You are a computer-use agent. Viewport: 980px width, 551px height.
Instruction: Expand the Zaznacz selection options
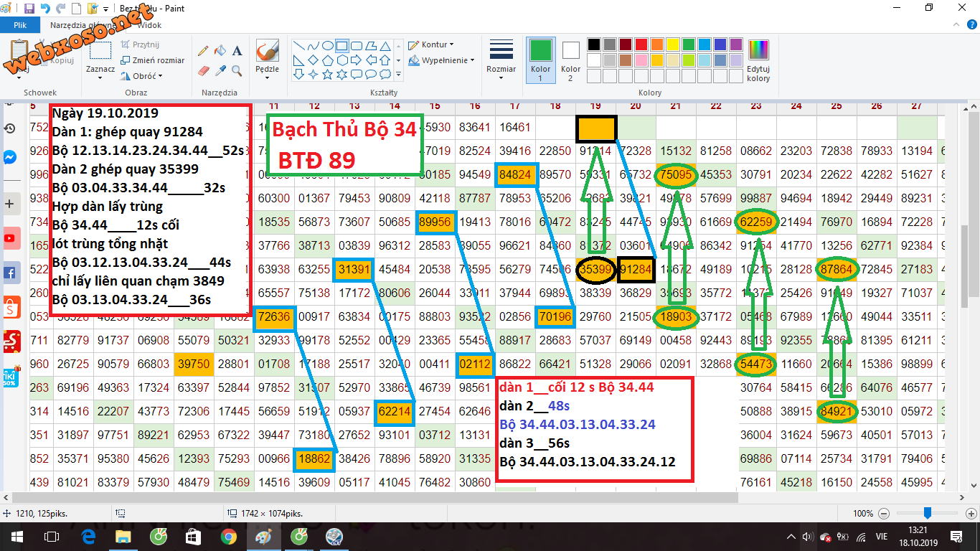coord(100,76)
